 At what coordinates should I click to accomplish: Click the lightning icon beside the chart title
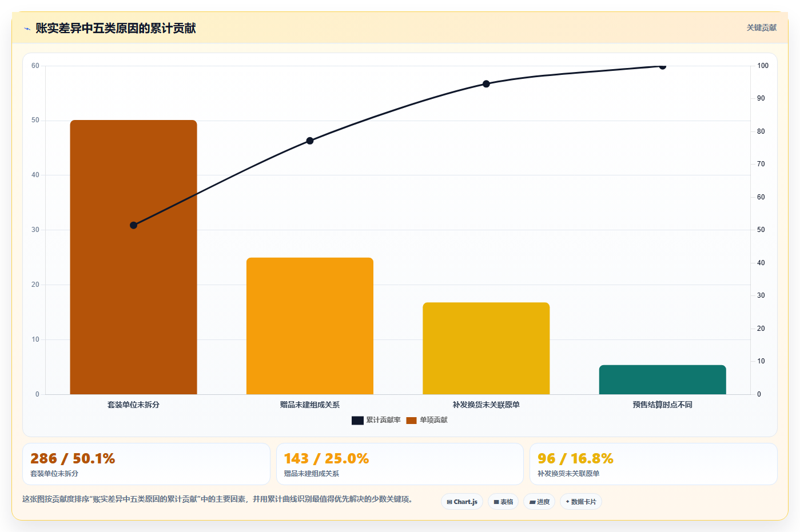pos(27,29)
